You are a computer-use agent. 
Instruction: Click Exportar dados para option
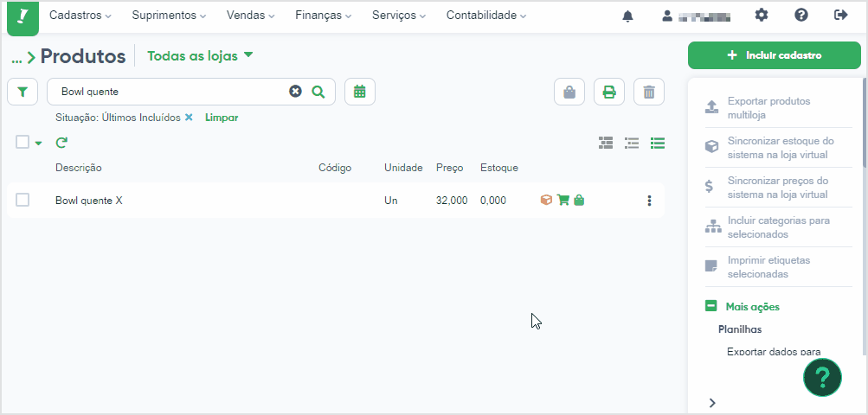pos(774,351)
